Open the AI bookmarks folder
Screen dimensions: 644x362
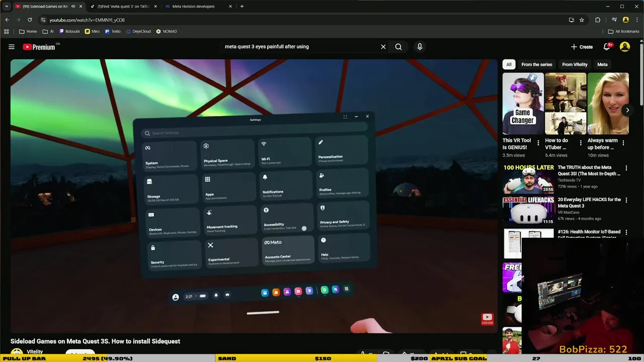click(48, 31)
